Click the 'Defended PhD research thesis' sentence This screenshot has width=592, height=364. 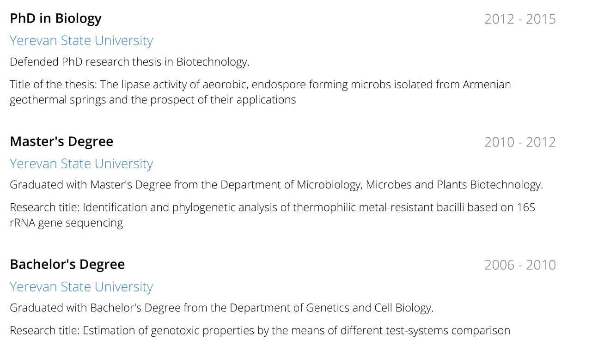tap(129, 62)
